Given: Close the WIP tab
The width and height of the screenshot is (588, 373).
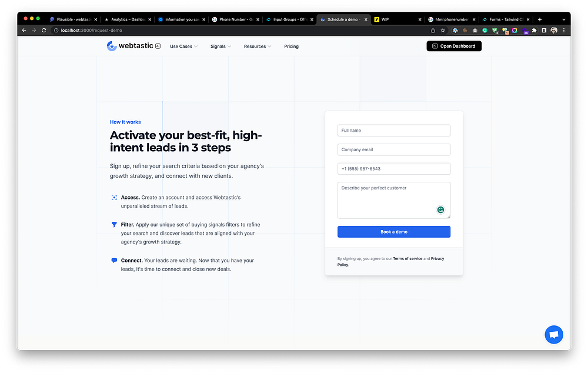Looking at the screenshot, I should point(420,19).
